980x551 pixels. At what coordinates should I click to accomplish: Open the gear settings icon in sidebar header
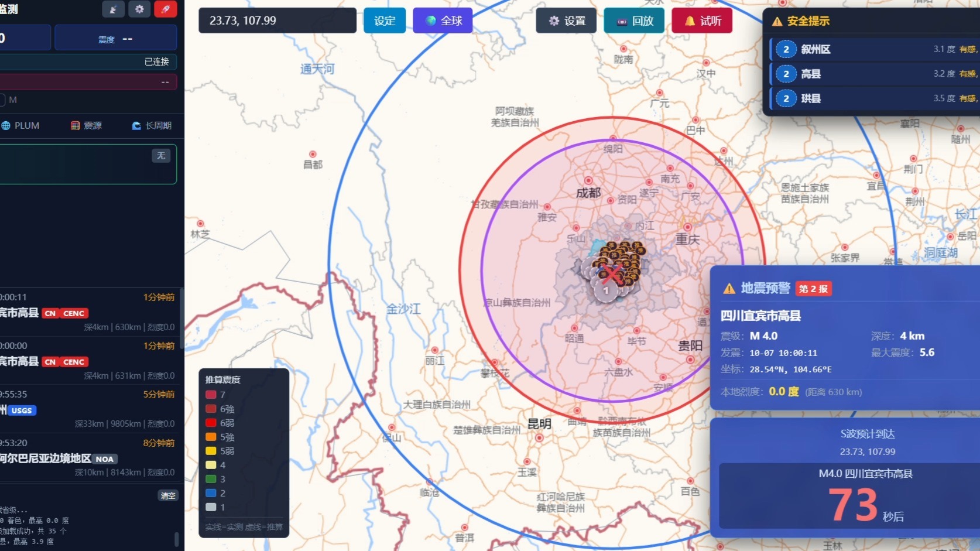(x=139, y=9)
